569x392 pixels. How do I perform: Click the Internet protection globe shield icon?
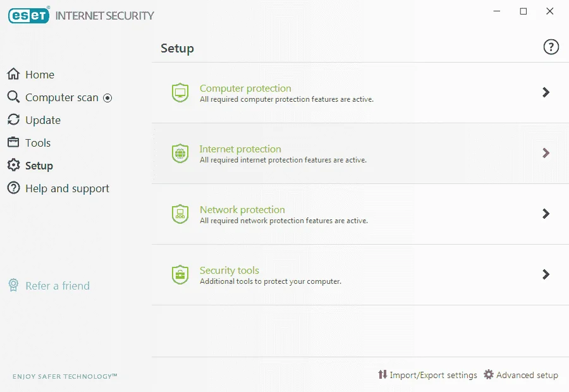[x=180, y=153]
